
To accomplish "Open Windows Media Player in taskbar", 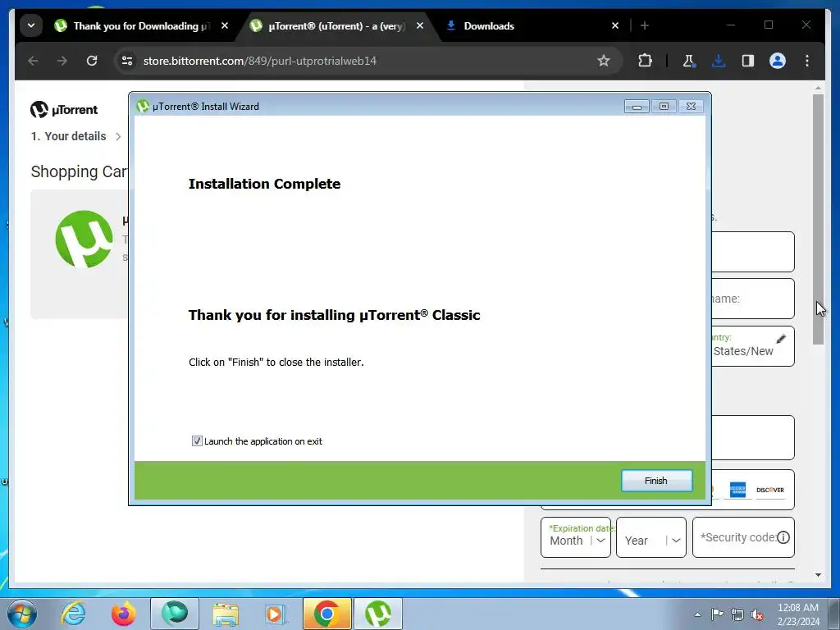I will (x=276, y=614).
